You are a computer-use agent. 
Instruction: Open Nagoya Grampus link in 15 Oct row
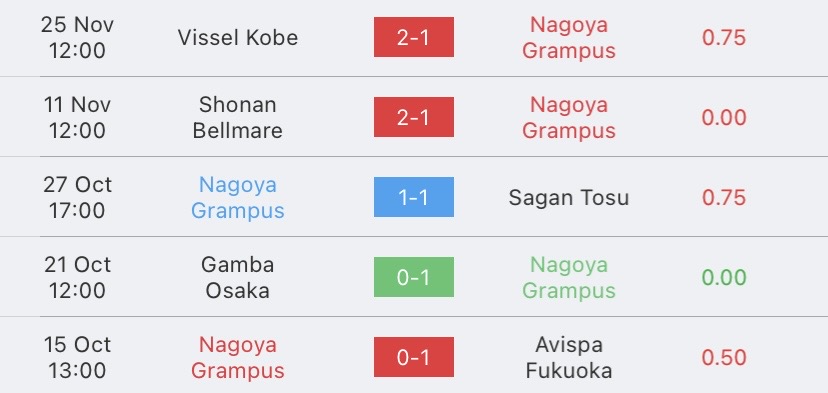click(238, 358)
